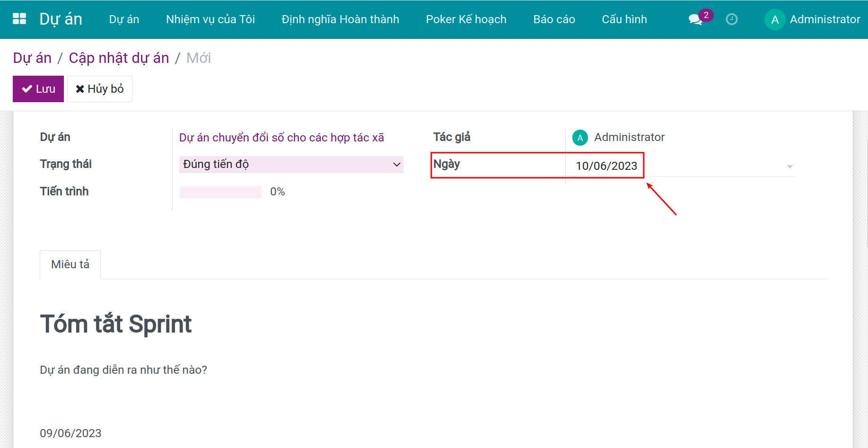Viewport: 868px width, 448px height.
Task: Open the clock activities icon
Action: coord(731,19)
